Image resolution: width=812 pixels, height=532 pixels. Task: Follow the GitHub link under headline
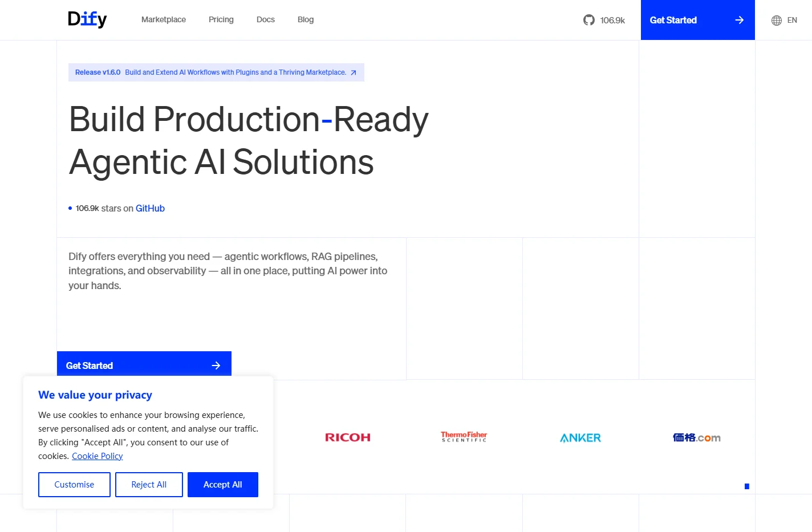(x=150, y=208)
